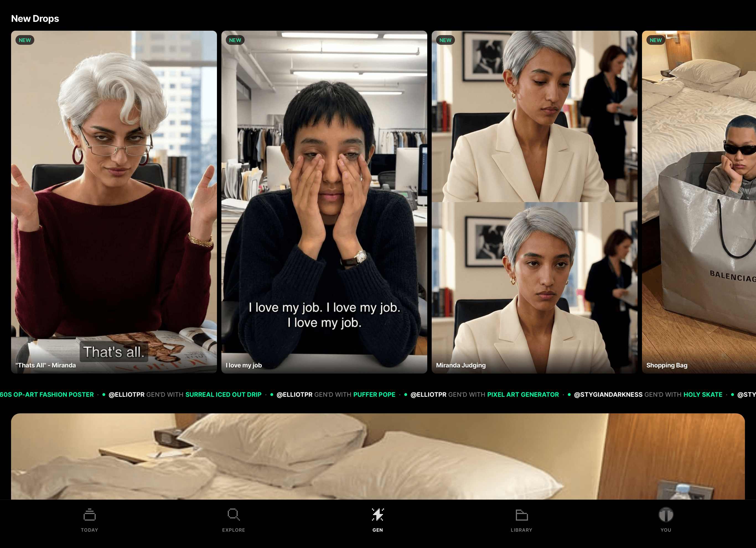Click the New Drops heading
Viewport: 756px width, 548px height.
[35, 19]
